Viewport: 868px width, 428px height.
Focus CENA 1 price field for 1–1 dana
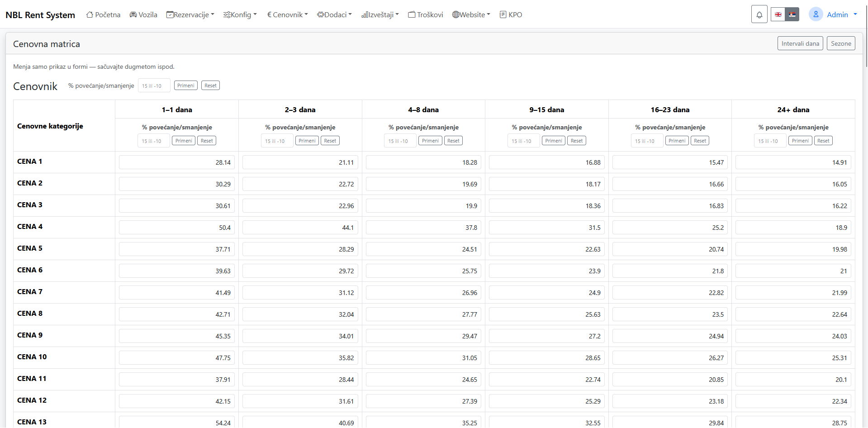tap(177, 162)
